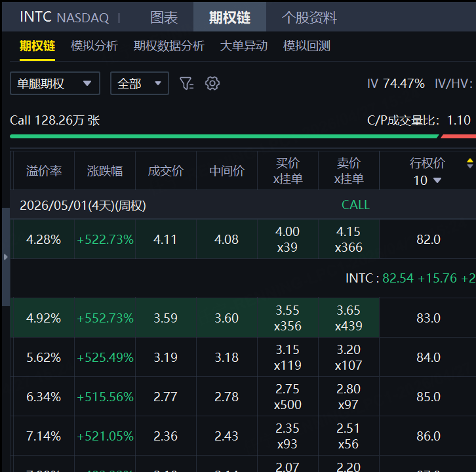
Task: Open 期权数据分析 sub-tab
Action: click(169, 46)
